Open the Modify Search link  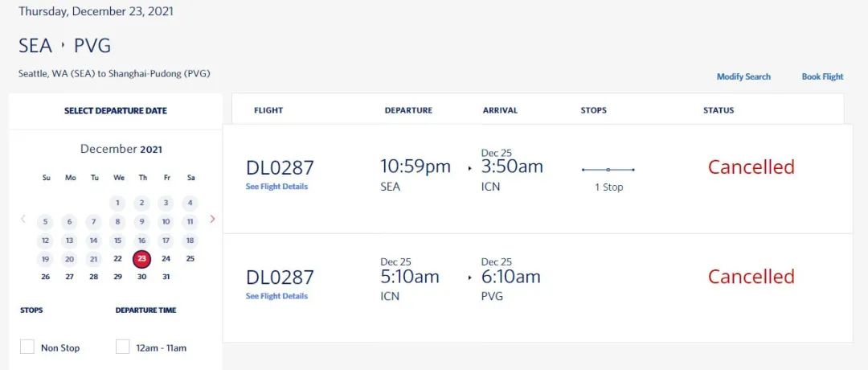(743, 77)
